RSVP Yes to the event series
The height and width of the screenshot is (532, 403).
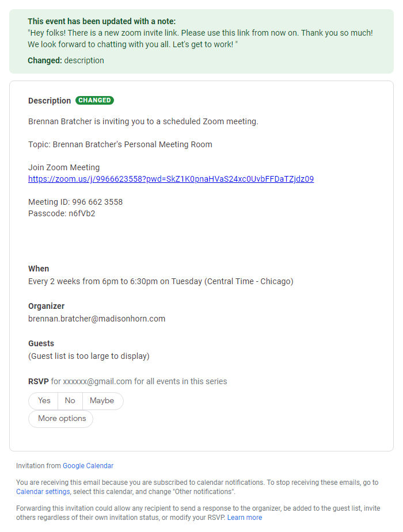pyautogui.click(x=43, y=401)
